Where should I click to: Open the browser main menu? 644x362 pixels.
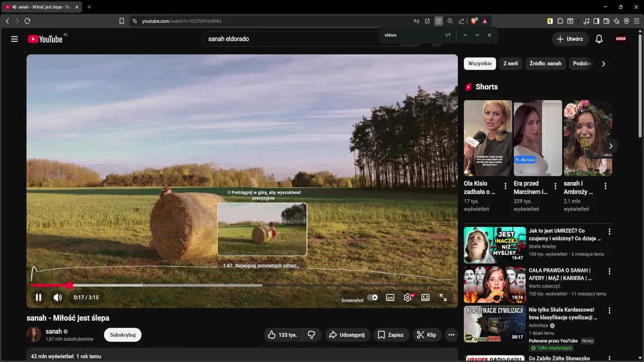coord(637,21)
